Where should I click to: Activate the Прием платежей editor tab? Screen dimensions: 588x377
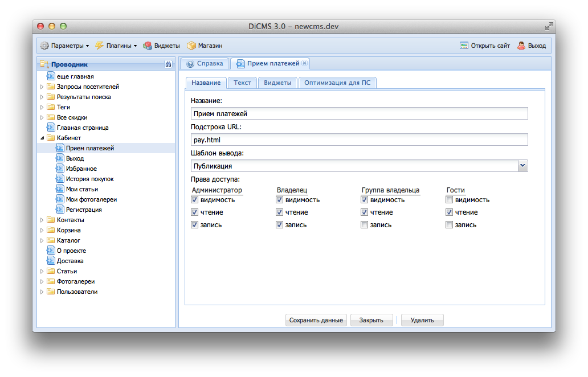pyautogui.click(x=269, y=63)
